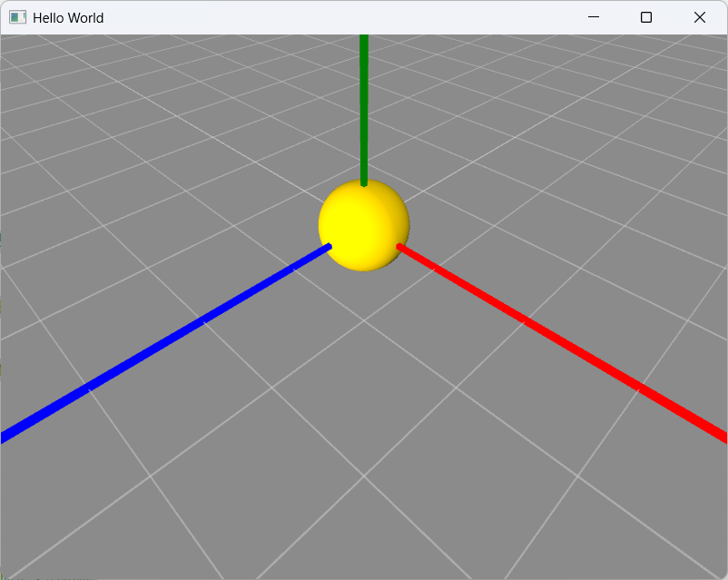Close the Hello World window
728x580 pixels.
(x=700, y=17)
